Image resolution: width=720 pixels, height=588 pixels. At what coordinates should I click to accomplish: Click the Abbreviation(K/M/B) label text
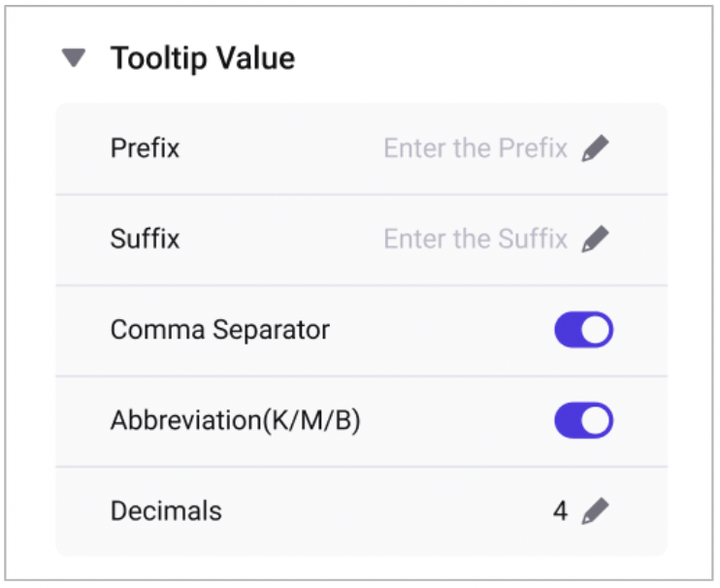(x=236, y=421)
